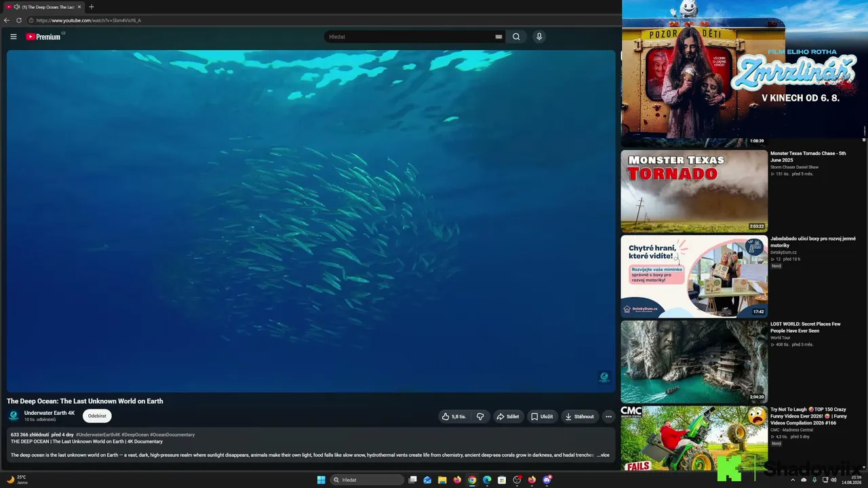
Task: Subscribe with the Odebírat button
Action: pyautogui.click(x=97, y=416)
